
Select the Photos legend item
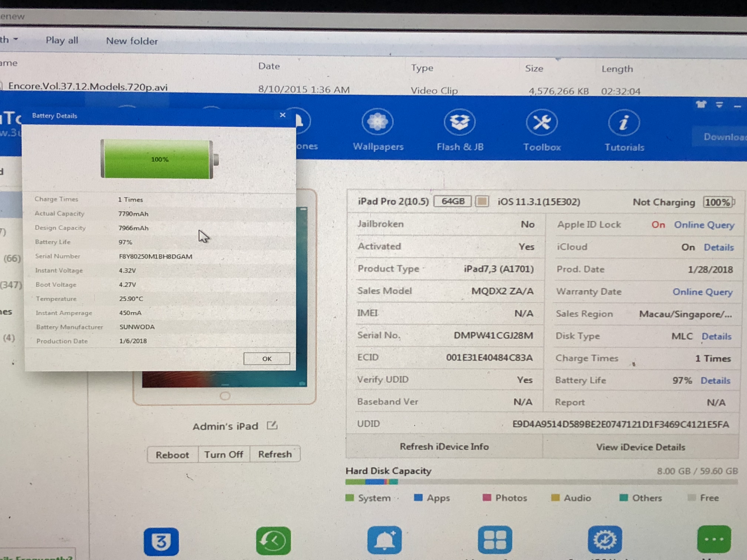(x=505, y=498)
